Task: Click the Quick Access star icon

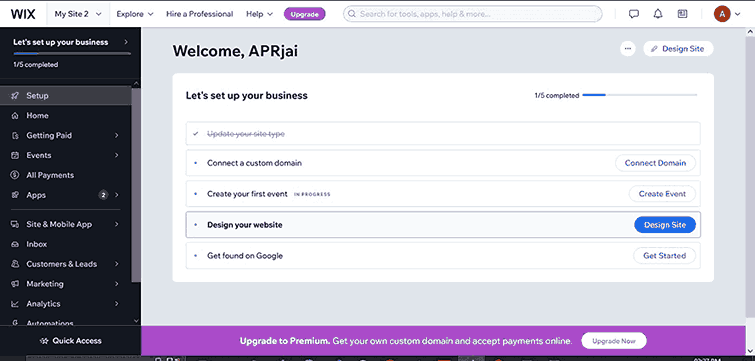Action: click(44, 341)
